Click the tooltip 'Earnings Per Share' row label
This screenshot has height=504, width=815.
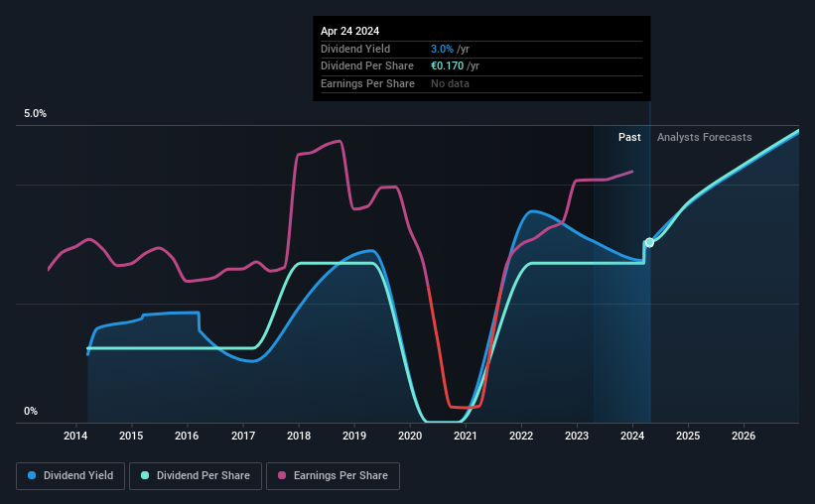(367, 83)
